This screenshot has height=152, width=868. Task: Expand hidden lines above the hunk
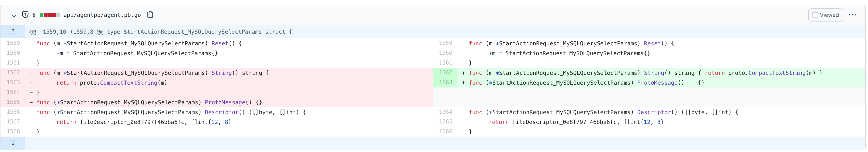(x=13, y=31)
